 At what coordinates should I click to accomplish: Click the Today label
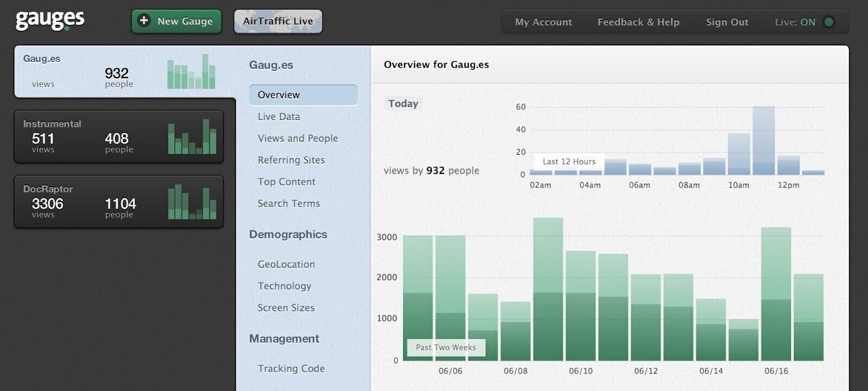403,104
